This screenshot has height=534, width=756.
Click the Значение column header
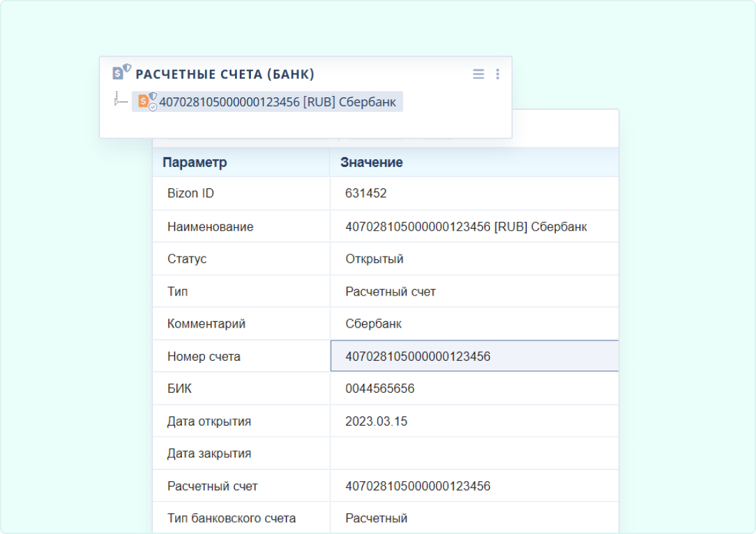coord(371,163)
